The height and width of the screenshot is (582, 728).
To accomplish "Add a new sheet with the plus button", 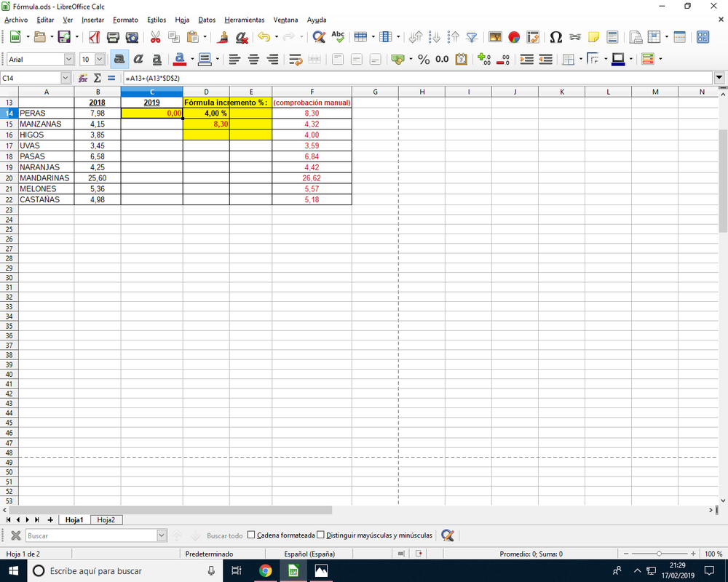I will point(50,520).
